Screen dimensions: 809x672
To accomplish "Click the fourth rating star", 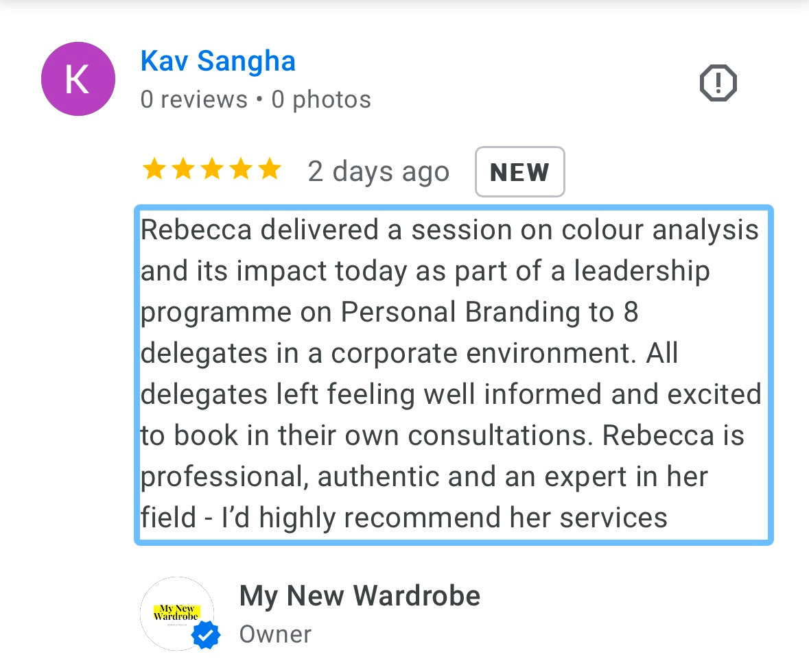I will point(240,169).
